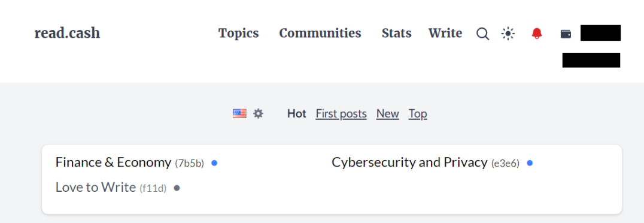Screen dimensions: 644x223
Task: Open feed settings gear icon
Action: tap(258, 113)
